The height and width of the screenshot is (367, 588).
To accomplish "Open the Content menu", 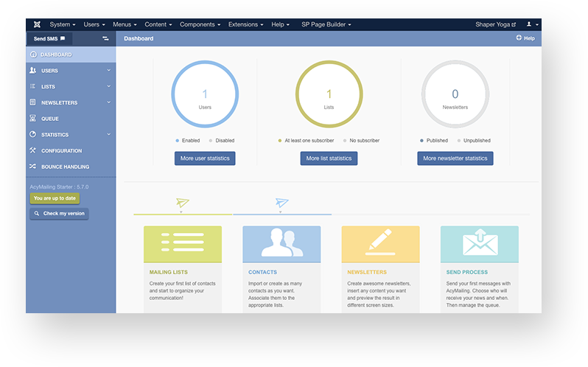I will 158,24.
